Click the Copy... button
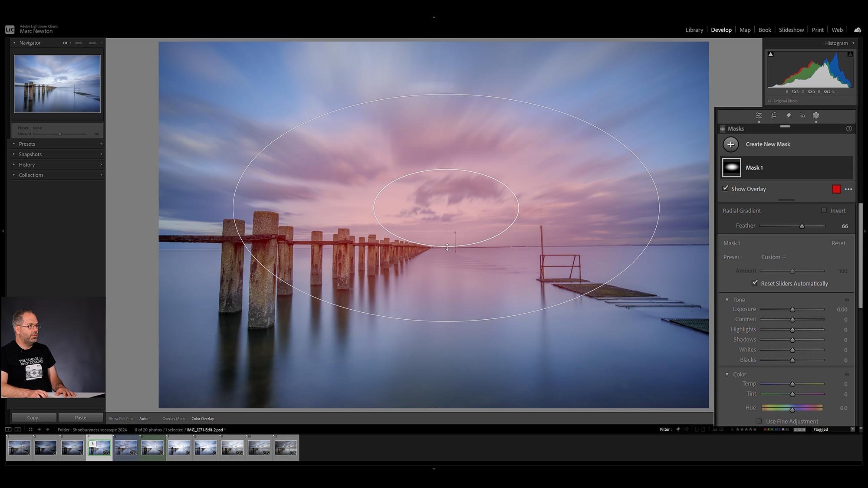The height and width of the screenshot is (488, 868). point(33,417)
